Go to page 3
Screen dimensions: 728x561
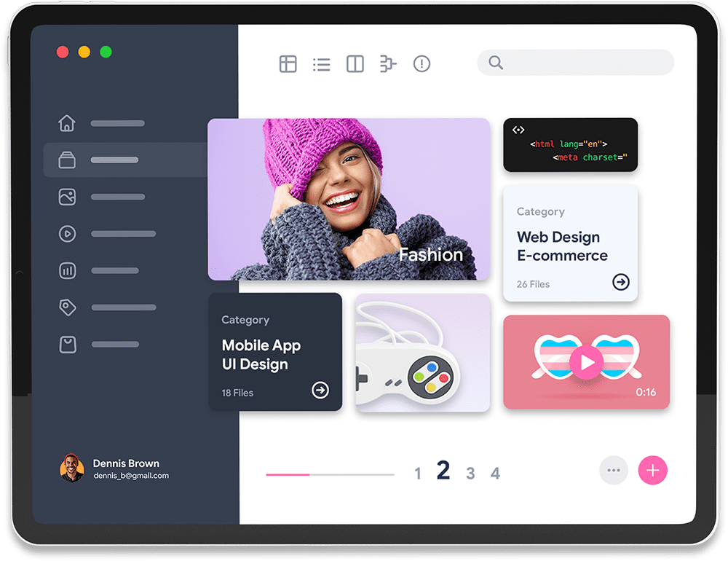click(470, 474)
